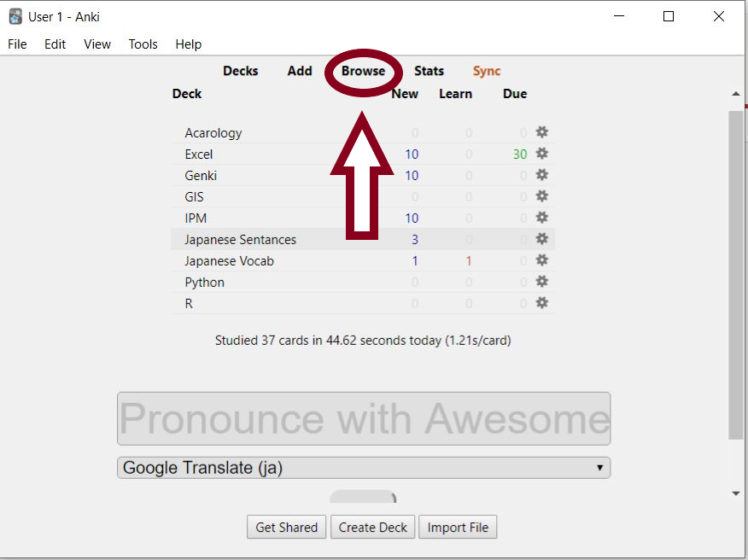Open options gear for Acarology deck
This screenshot has width=748, height=560.
pyautogui.click(x=541, y=132)
